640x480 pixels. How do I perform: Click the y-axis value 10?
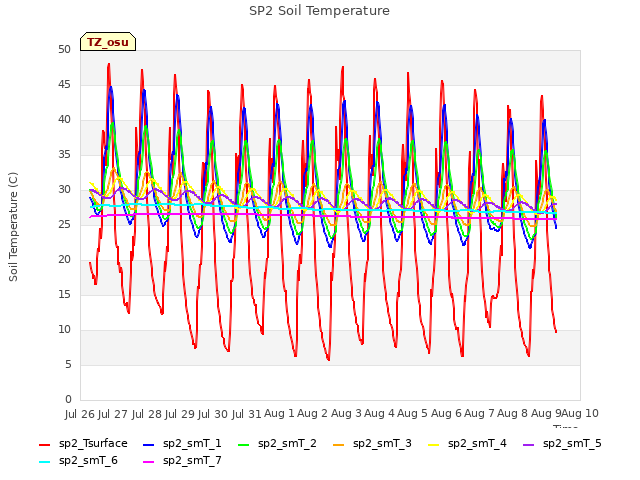point(64,329)
